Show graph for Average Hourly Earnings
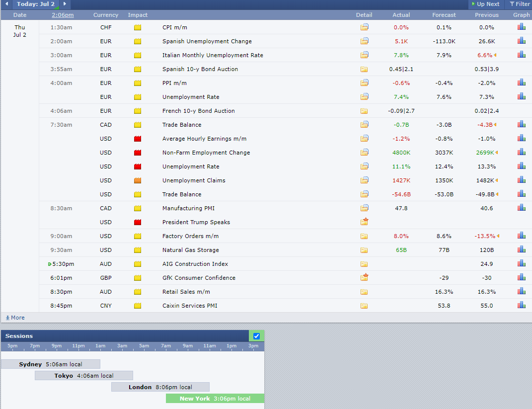532x409 pixels. pyautogui.click(x=522, y=138)
